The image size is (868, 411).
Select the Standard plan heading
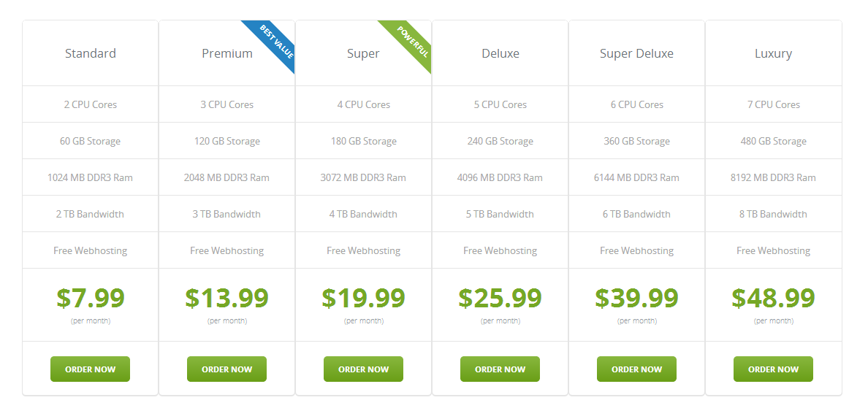tap(91, 53)
